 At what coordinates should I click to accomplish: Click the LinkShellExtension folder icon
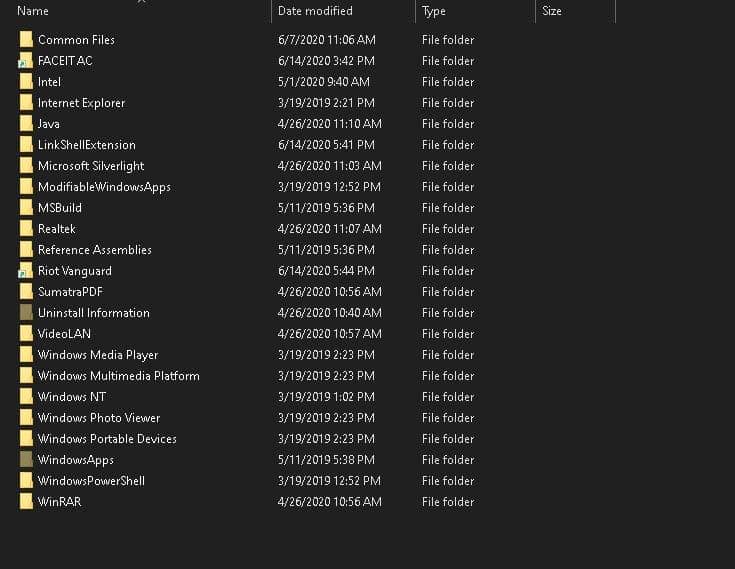click(x=26, y=144)
